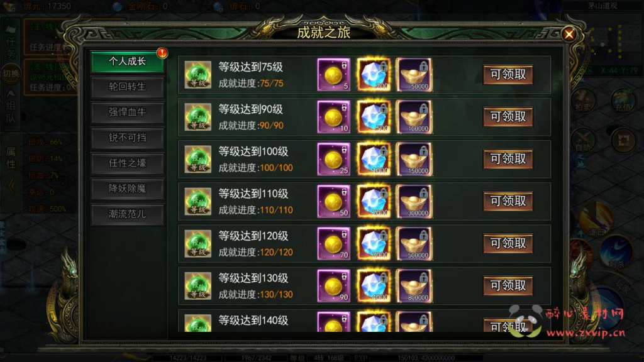The width and height of the screenshot is (644, 362).
Task: Select the 任性之壕 tab
Action: (127, 163)
